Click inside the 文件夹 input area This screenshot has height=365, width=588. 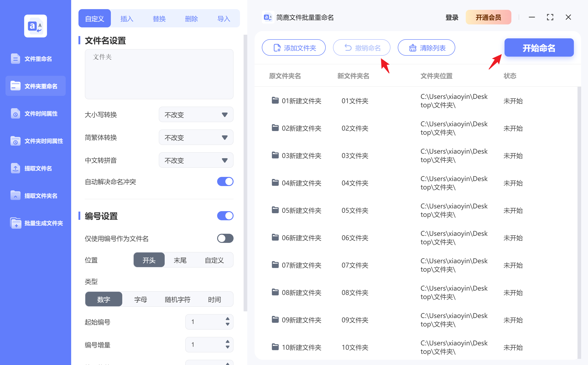(x=159, y=74)
